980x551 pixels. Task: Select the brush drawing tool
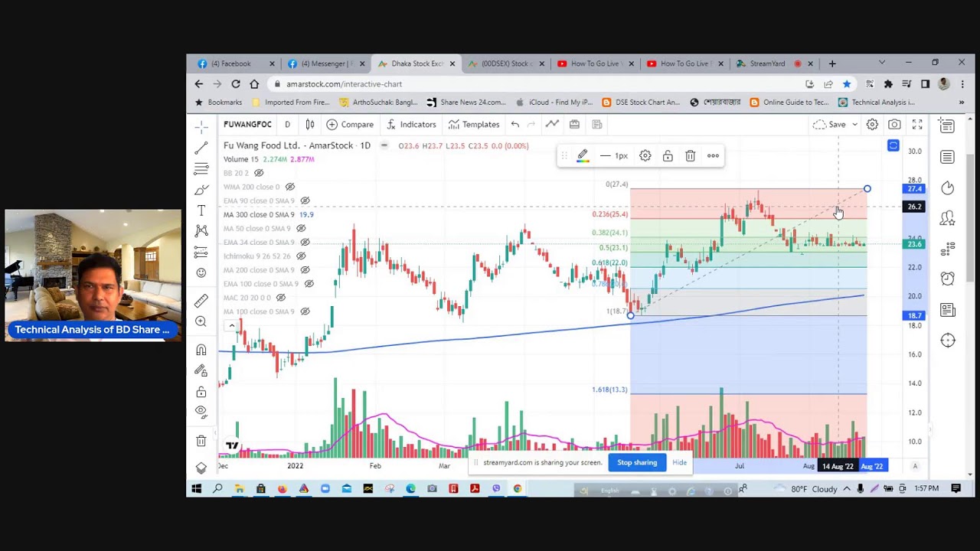point(201,189)
